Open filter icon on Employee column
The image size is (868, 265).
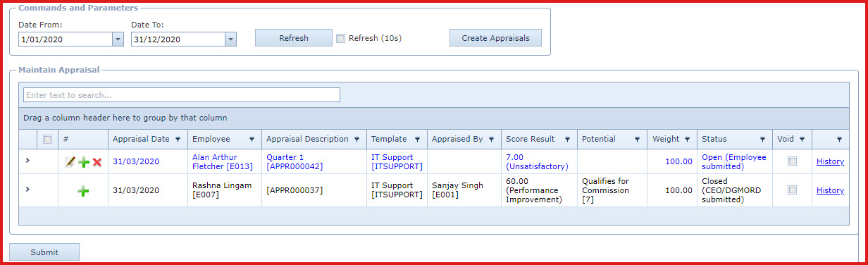click(252, 140)
